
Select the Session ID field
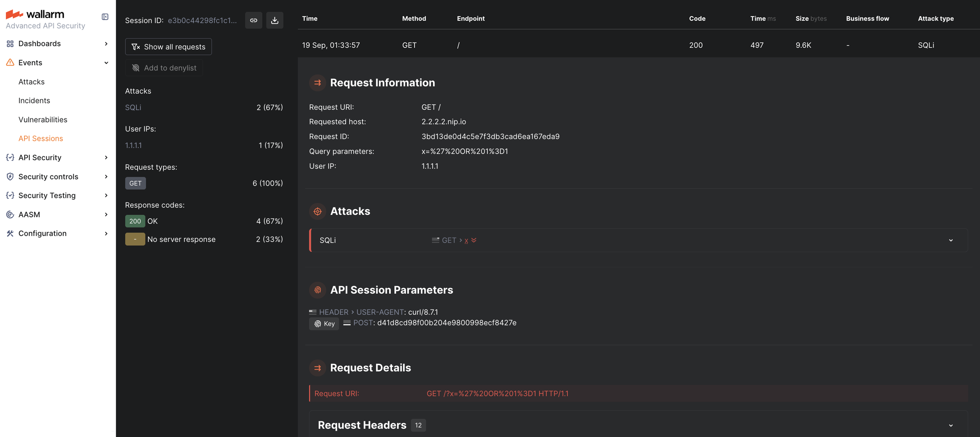click(x=202, y=20)
